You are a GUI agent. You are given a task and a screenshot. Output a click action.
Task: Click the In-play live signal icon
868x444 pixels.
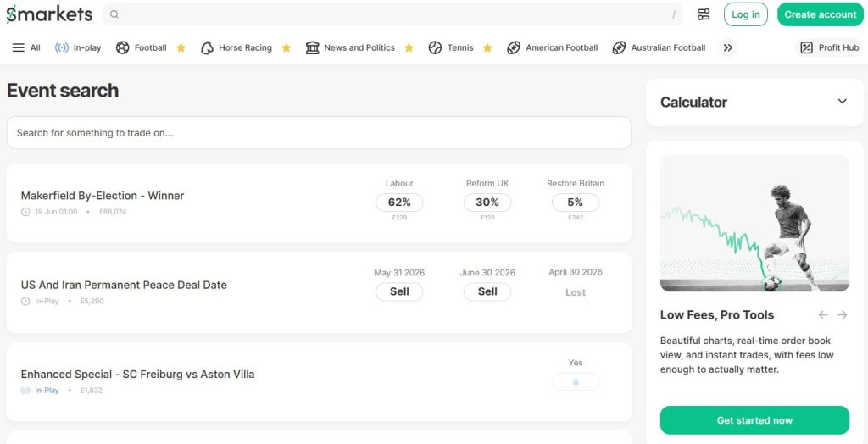pyautogui.click(x=61, y=47)
